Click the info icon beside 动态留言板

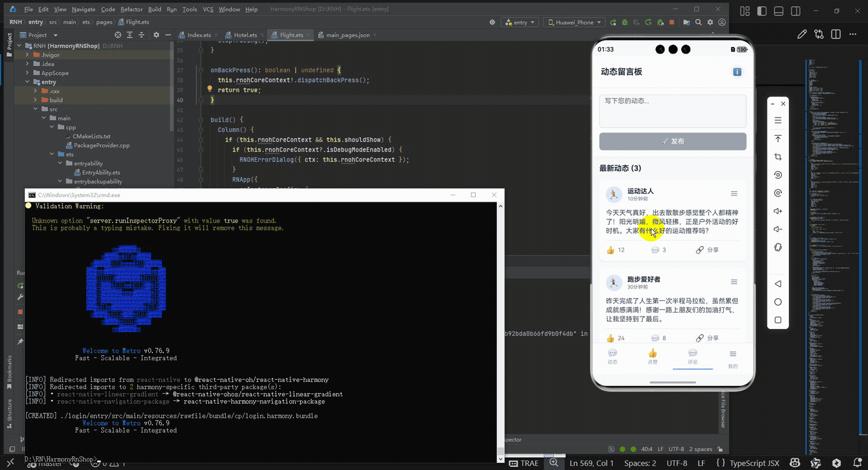(737, 72)
